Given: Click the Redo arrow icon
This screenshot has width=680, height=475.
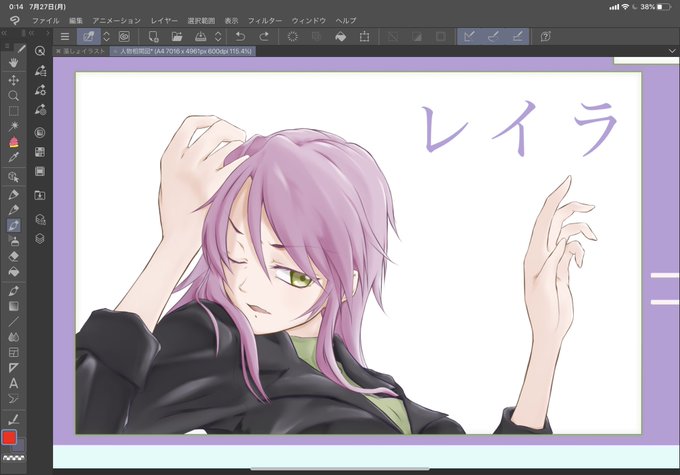Looking at the screenshot, I should (x=264, y=37).
